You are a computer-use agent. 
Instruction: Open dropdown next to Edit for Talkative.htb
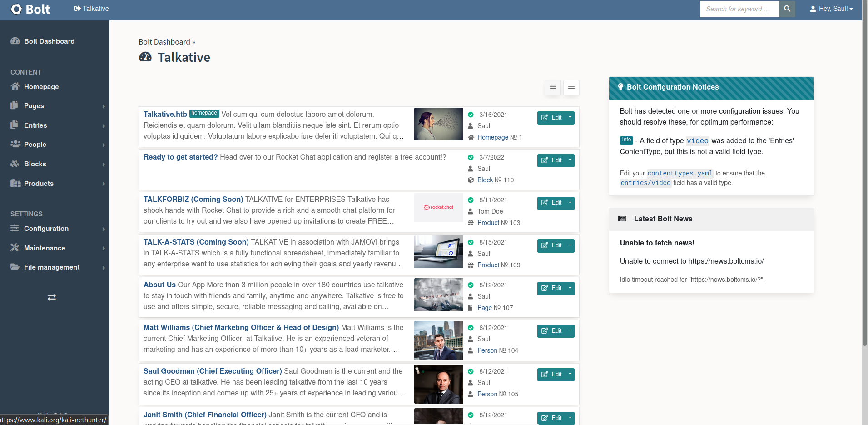click(x=570, y=118)
